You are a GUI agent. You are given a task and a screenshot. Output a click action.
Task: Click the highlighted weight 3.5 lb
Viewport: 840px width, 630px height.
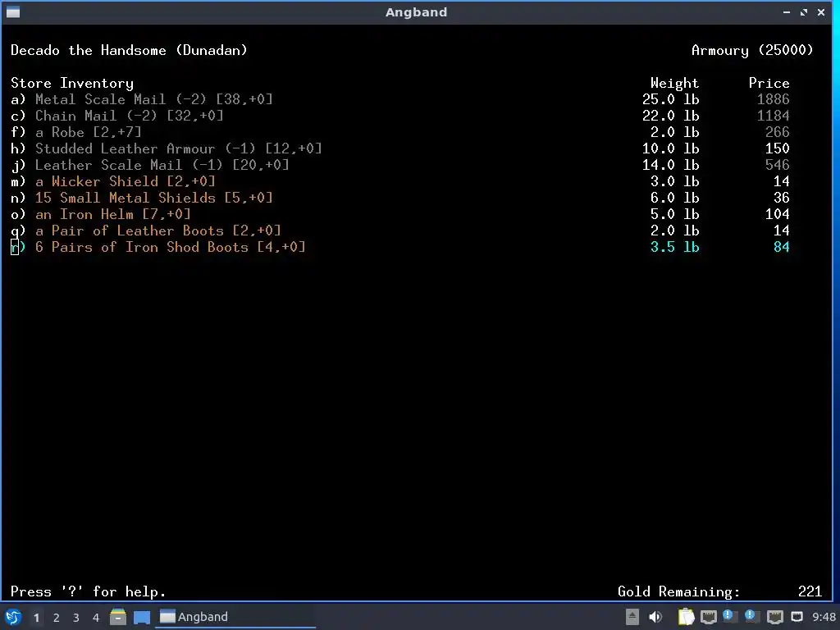point(675,247)
